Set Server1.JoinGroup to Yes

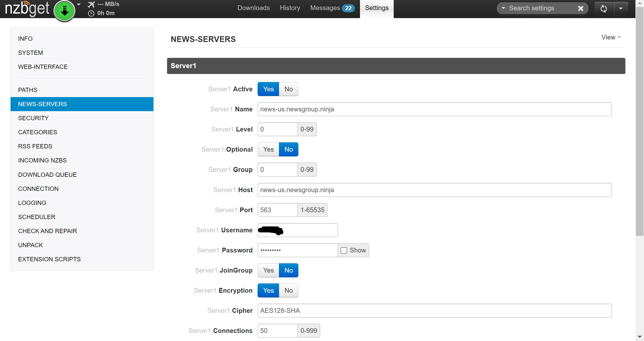268,270
